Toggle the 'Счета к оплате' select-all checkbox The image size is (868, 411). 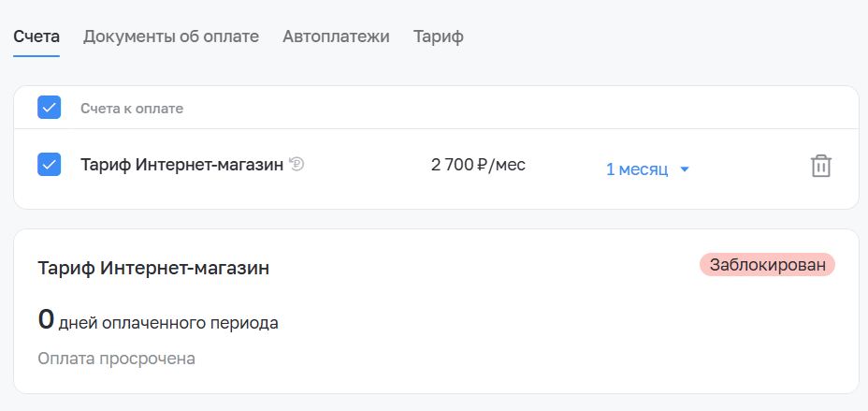(50, 108)
